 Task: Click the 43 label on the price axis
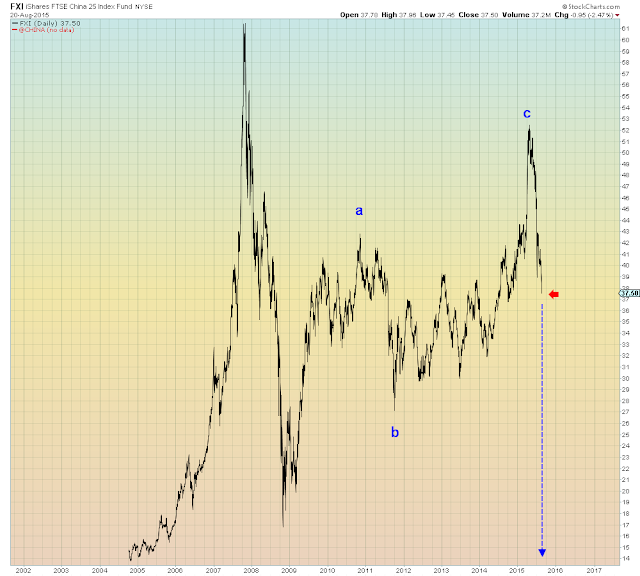coord(625,231)
